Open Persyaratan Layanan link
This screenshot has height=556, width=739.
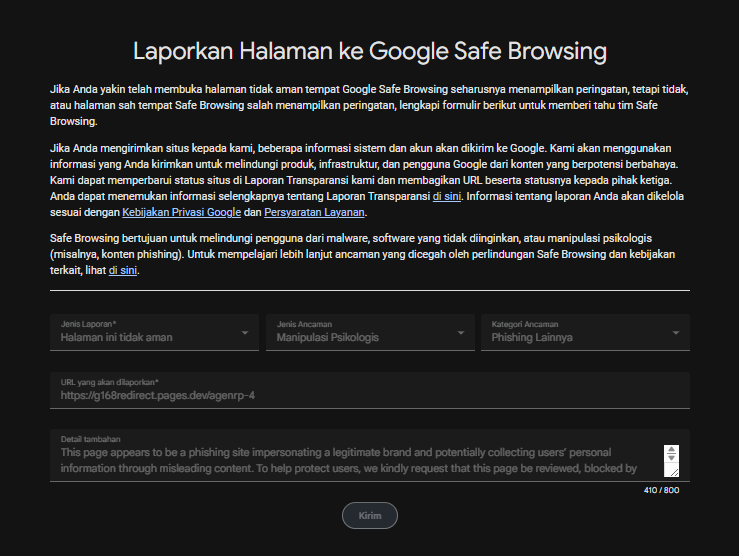(x=314, y=213)
